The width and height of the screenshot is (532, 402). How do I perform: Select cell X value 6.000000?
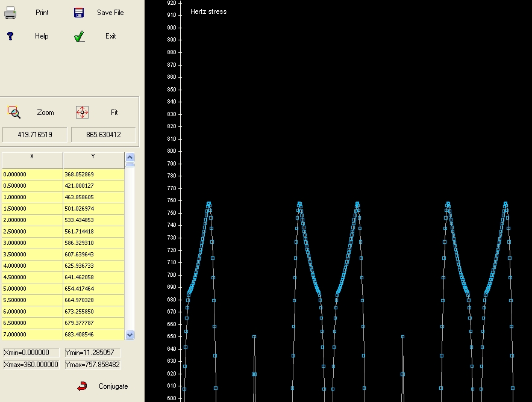[x=32, y=312]
